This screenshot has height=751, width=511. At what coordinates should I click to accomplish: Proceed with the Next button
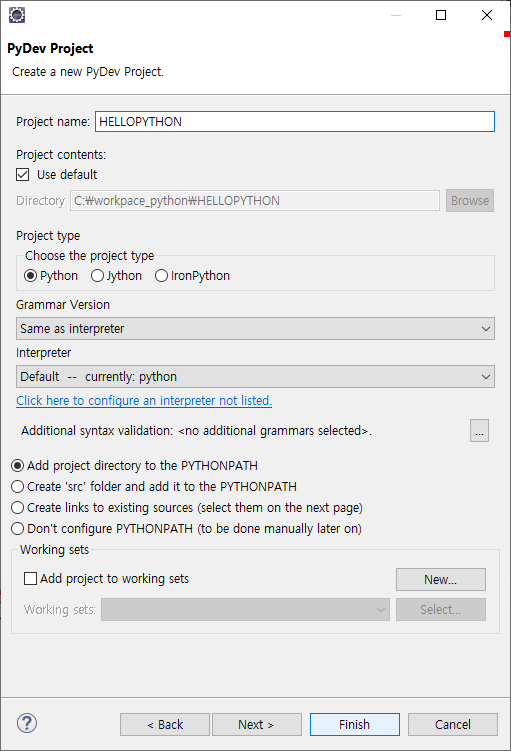pos(257,724)
